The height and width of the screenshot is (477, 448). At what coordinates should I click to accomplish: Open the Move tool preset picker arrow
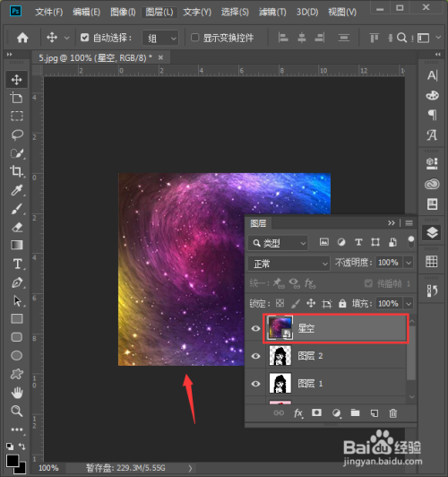click(66, 38)
